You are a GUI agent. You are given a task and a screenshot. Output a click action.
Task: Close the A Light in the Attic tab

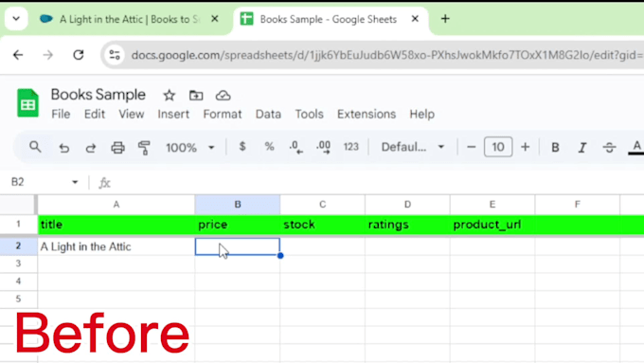(214, 19)
